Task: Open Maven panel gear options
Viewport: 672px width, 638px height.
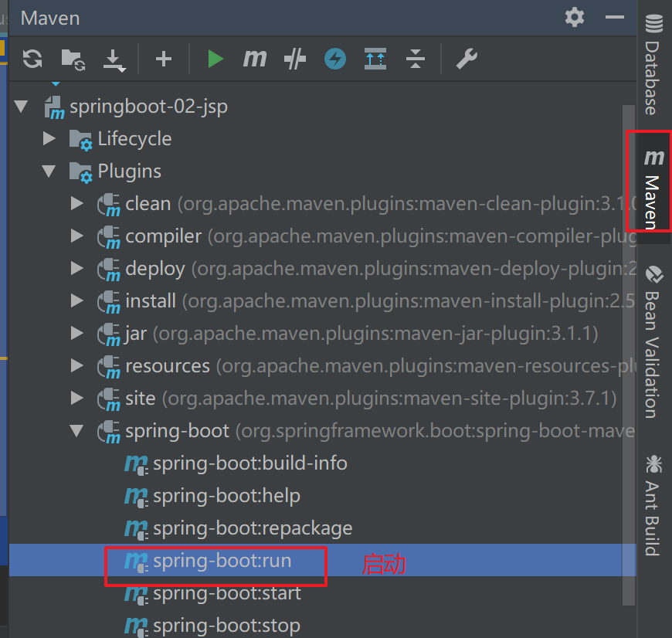Action: 574,18
